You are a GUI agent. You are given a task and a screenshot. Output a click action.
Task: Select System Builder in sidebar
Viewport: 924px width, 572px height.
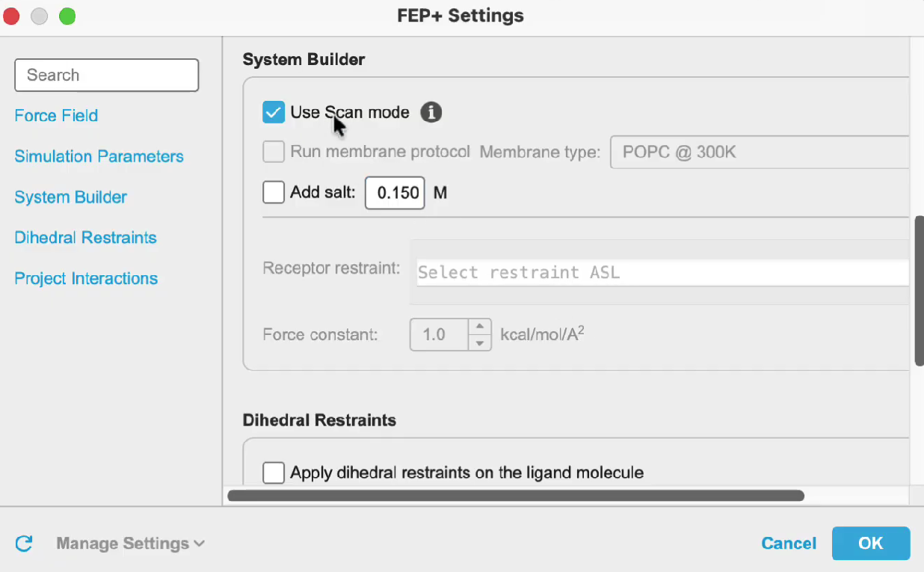tap(70, 197)
